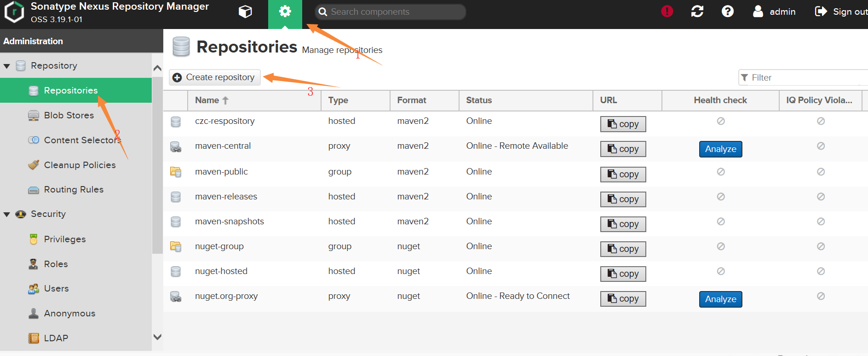Image resolution: width=868 pixels, height=356 pixels.
Task: Copy URL for nuget-group
Action: [623, 249]
